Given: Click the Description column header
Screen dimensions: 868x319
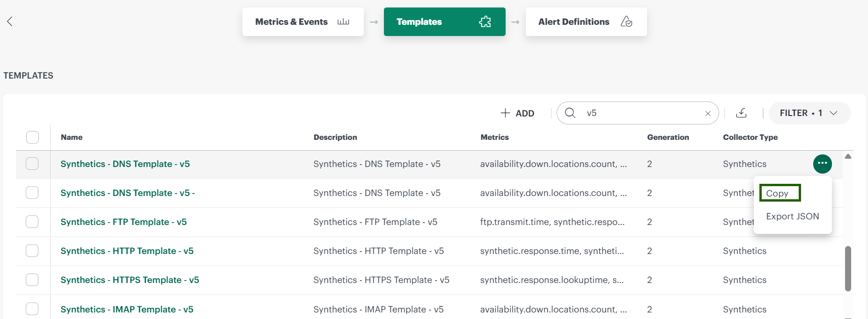Looking at the screenshot, I should pyautogui.click(x=335, y=137).
